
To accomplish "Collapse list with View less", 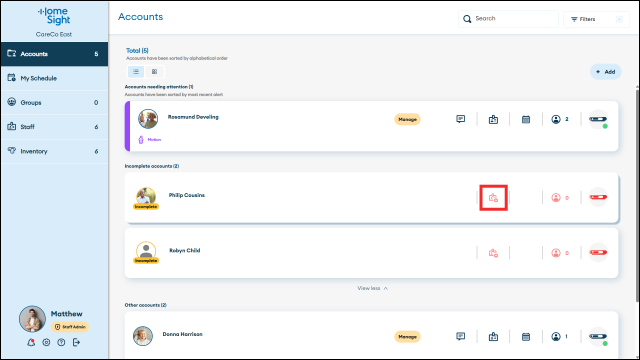I will 372,288.
